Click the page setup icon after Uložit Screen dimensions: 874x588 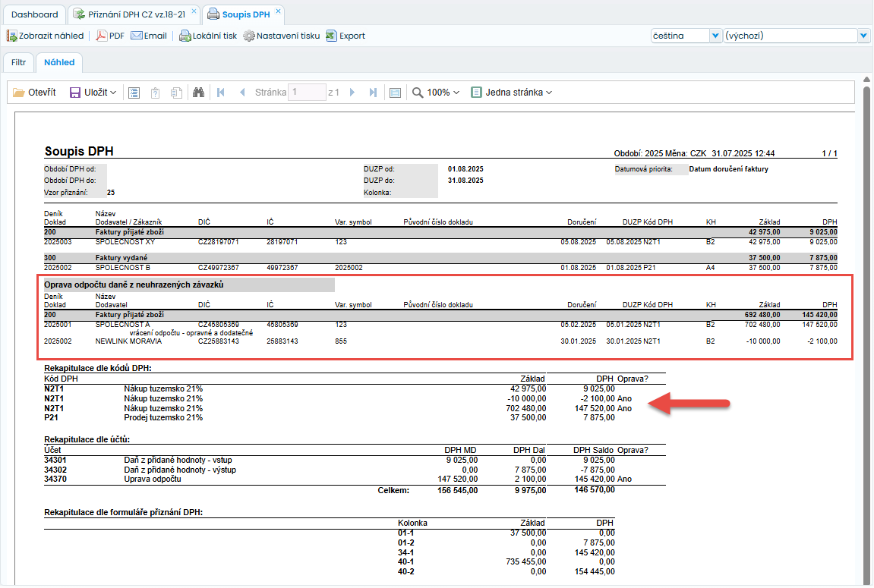coord(134,93)
